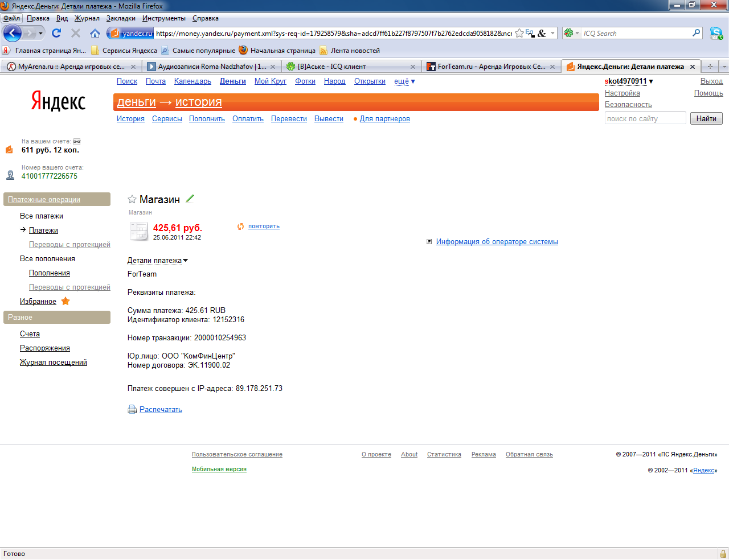Reload the page with the refresh icon
The width and height of the screenshot is (729, 560).
(56, 33)
